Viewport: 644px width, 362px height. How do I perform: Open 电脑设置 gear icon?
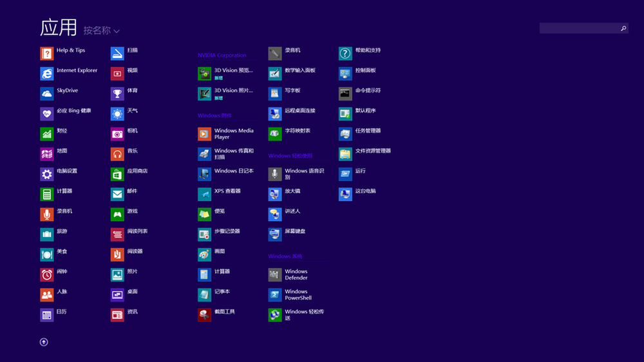point(47,174)
